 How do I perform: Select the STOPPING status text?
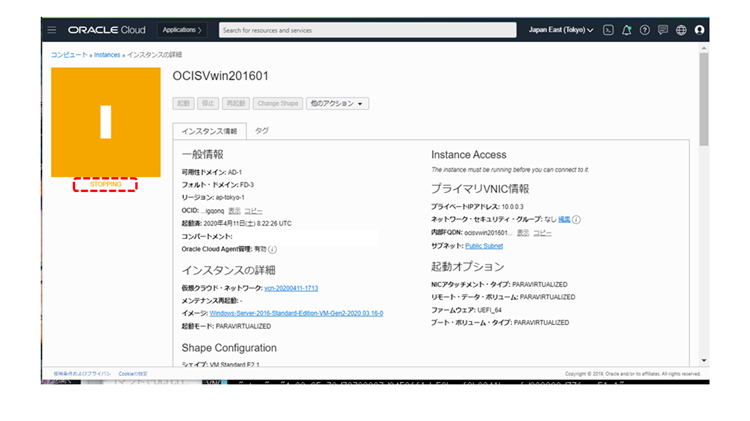point(106,184)
